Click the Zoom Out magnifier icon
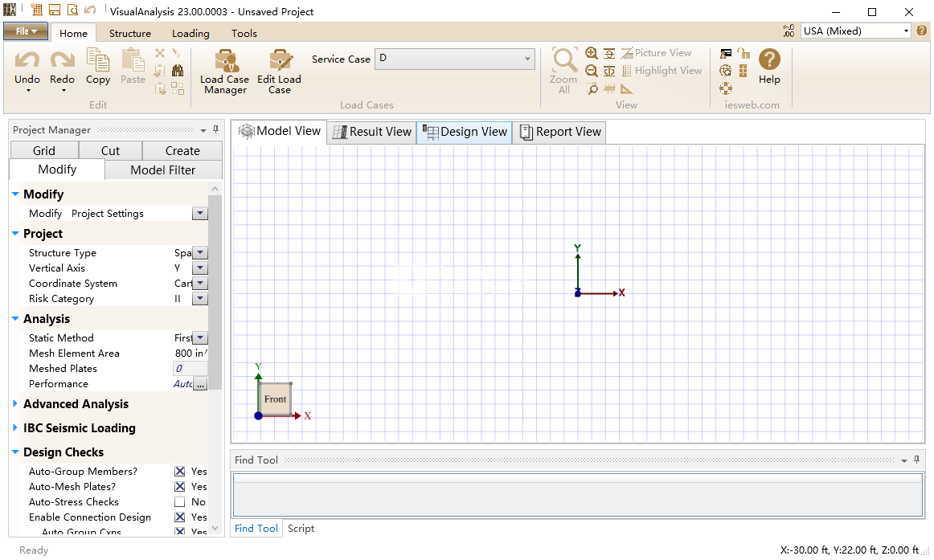Screen dimensions: 934x560 592,71
